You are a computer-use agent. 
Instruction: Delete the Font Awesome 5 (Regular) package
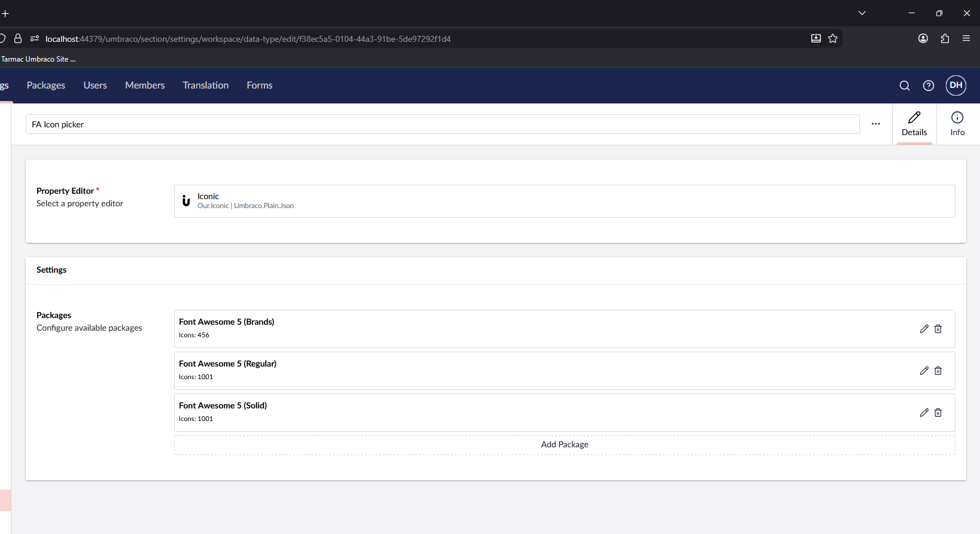tap(938, 371)
